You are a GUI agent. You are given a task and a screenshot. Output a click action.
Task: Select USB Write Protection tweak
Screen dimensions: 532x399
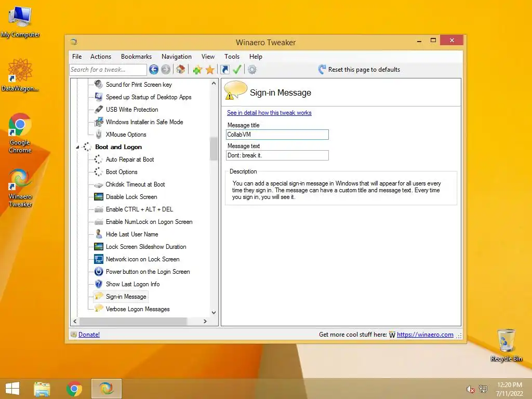tap(132, 110)
